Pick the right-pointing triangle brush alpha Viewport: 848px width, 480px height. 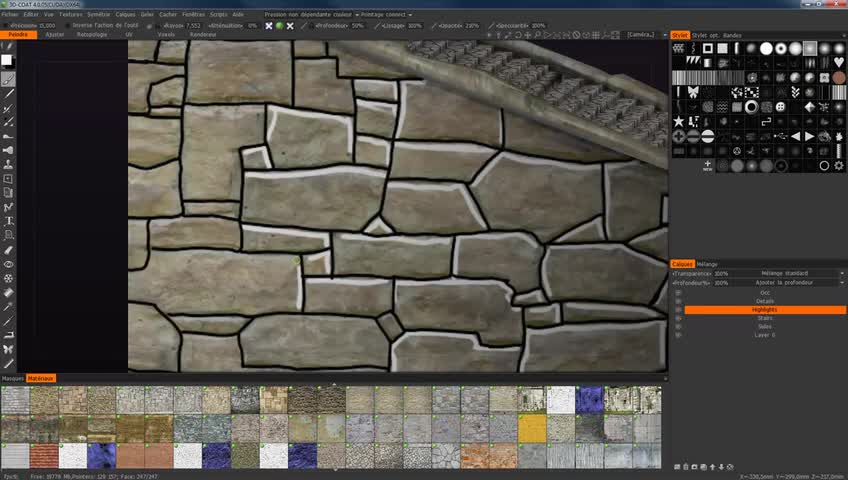(x=810, y=137)
